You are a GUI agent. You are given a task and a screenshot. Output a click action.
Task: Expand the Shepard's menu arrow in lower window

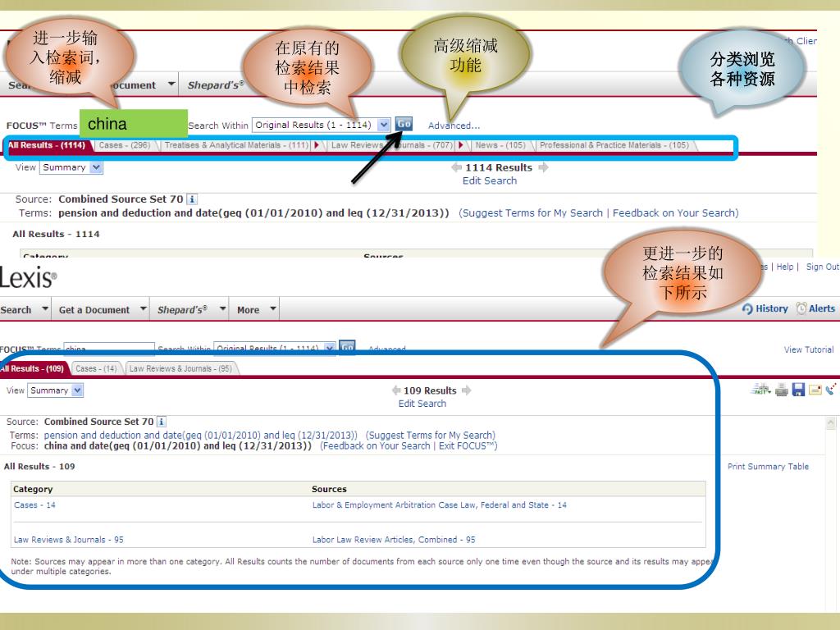222,308
